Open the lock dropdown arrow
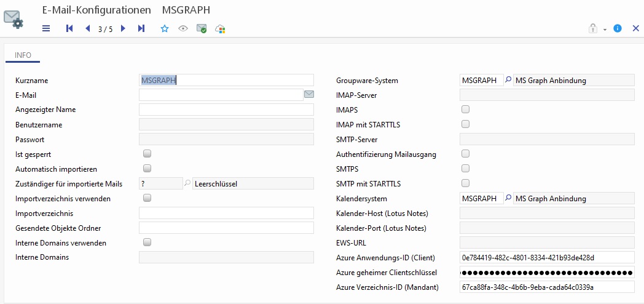 [x=605, y=29]
